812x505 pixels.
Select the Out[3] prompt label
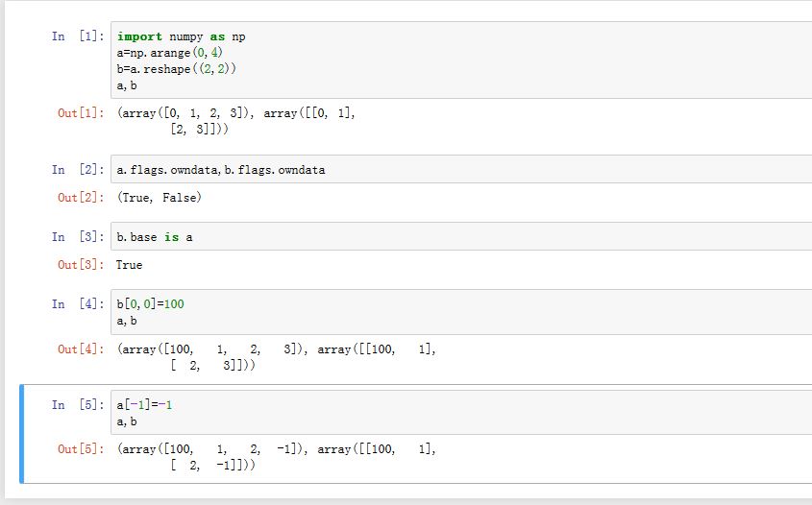[81, 265]
